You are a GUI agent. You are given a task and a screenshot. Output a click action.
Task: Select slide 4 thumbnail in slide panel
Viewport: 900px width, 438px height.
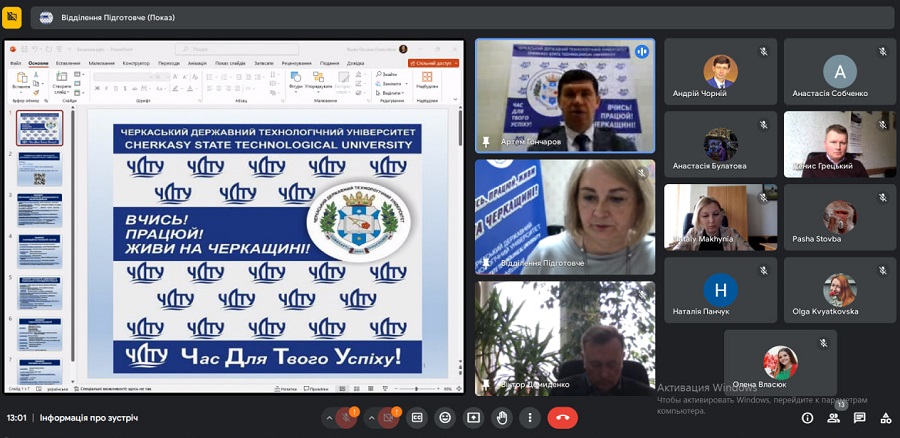(x=40, y=251)
